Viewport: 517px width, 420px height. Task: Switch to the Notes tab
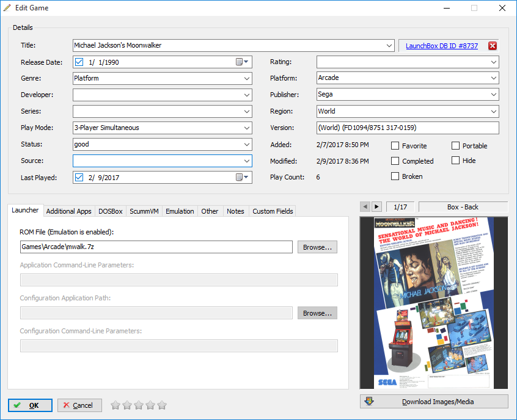(x=235, y=211)
